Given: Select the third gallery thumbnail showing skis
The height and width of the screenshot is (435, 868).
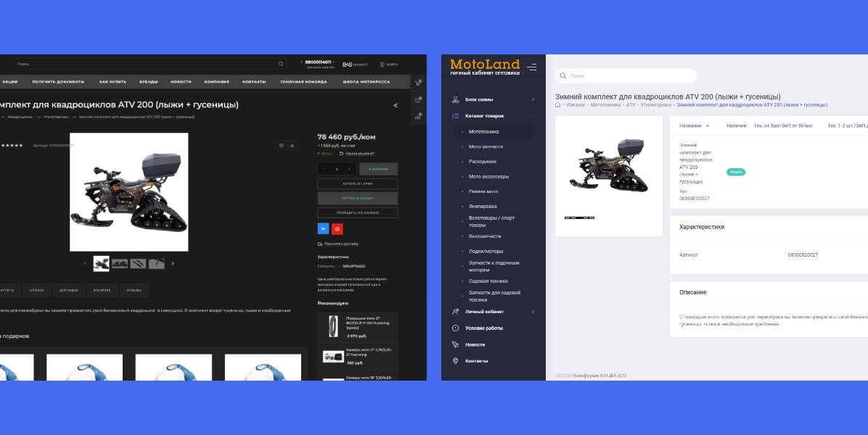Looking at the screenshot, I should [139, 264].
